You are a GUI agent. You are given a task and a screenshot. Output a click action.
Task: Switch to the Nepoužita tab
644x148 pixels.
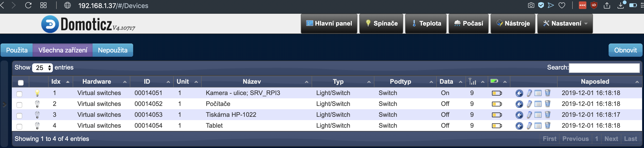(113, 50)
